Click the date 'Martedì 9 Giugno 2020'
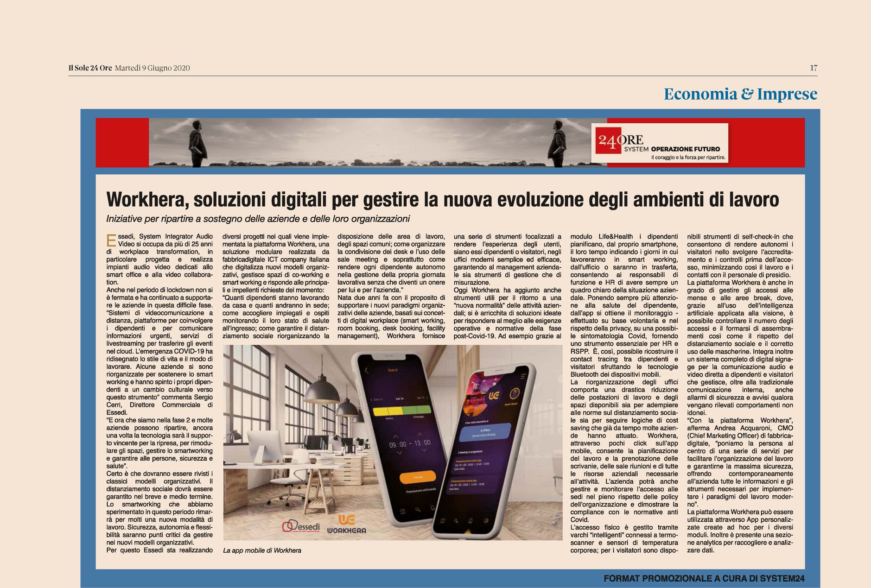871x588 pixels. [153, 68]
